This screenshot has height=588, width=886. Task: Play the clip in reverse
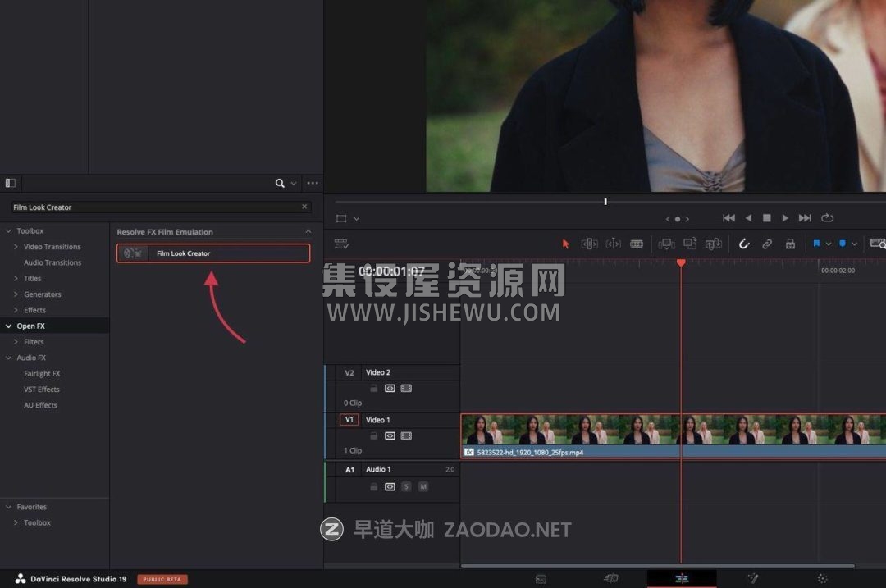click(x=749, y=218)
